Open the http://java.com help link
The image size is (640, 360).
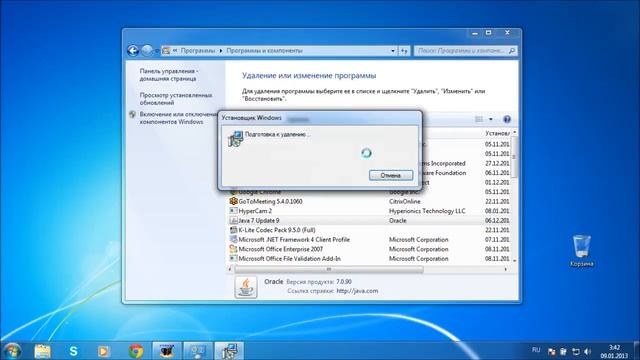[357, 291]
